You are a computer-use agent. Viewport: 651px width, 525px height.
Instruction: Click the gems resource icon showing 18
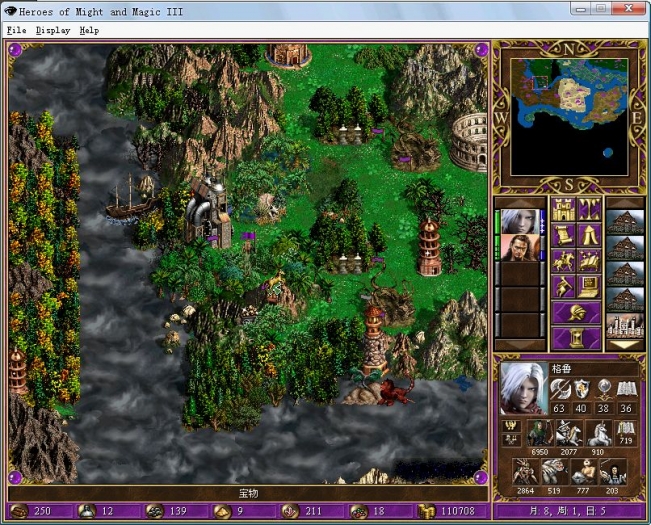pyautogui.click(x=357, y=511)
